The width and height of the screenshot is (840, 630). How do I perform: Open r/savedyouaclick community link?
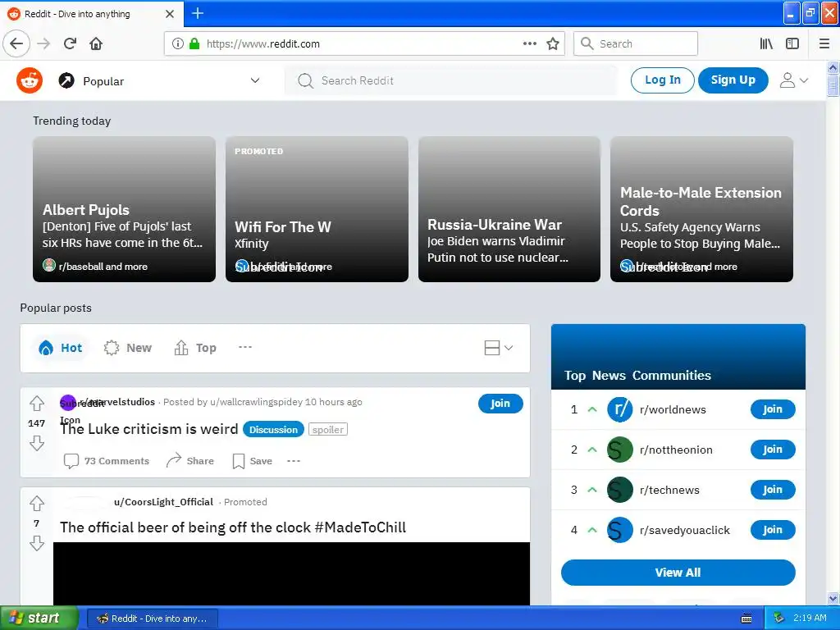click(685, 530)
